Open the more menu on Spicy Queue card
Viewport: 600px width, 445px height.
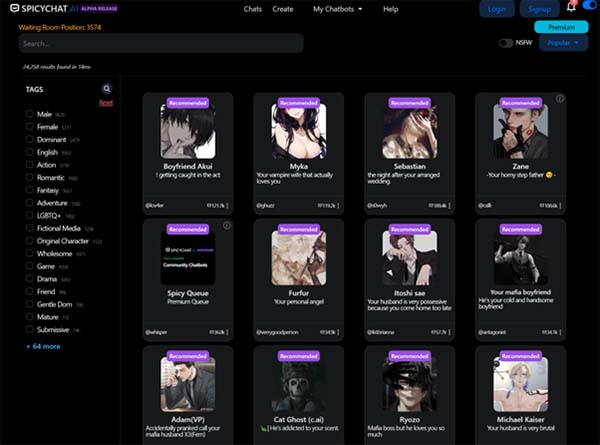(227, 332)
